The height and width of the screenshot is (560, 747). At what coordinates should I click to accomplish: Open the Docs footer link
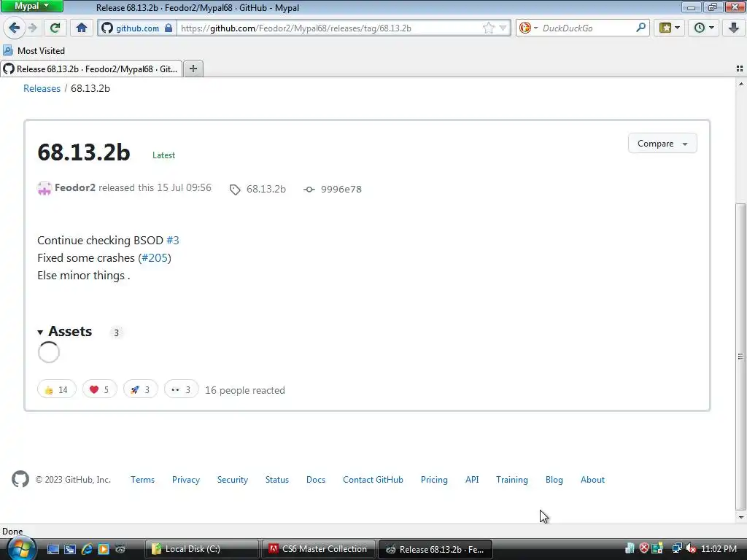(x=316, y=480)
